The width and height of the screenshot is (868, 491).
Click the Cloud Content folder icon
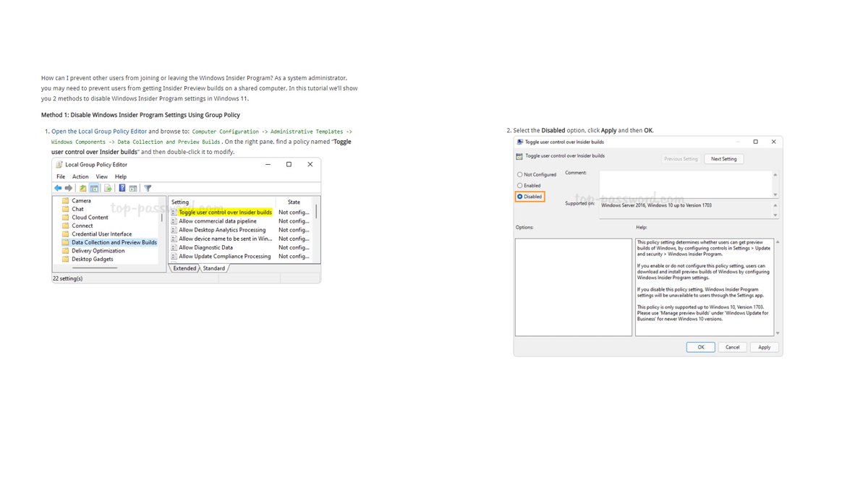(65, 217)
